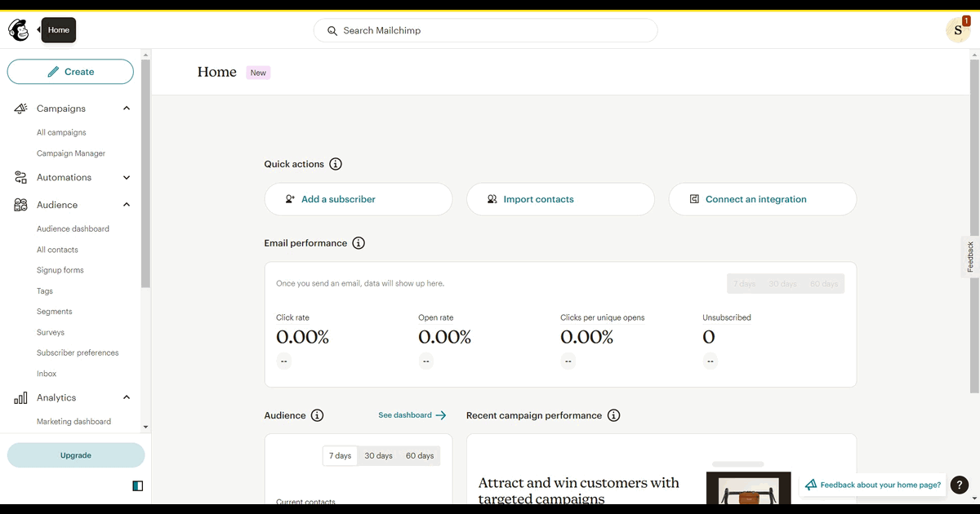
Task: Click the New badge beside Home
Action: [x=258, y=73]
